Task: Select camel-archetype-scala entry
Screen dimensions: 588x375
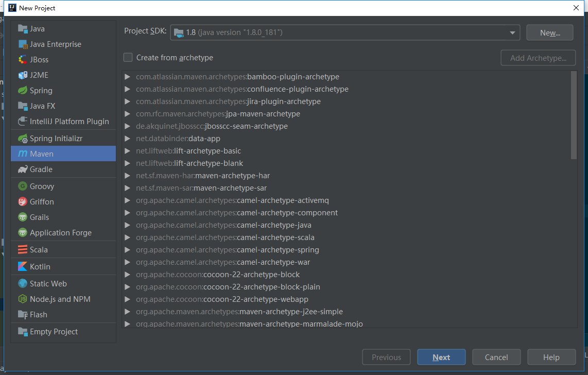Action: (x=225, y=237)
